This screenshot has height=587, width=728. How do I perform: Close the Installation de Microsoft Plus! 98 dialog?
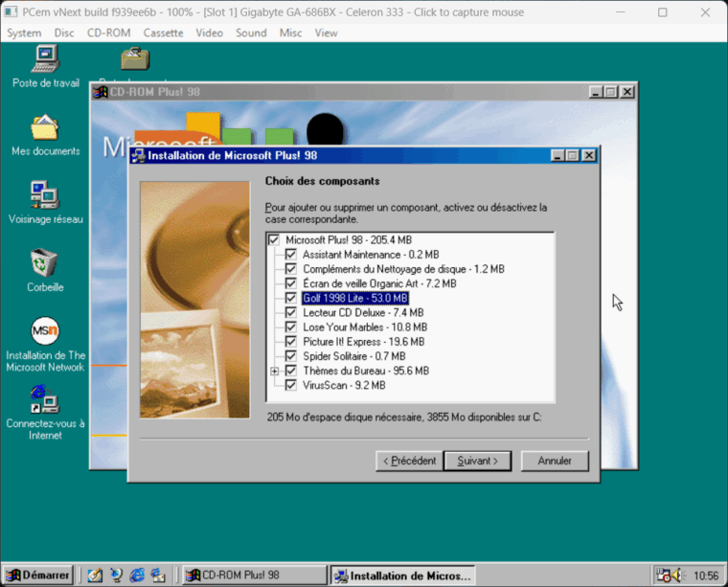coord(589,156)
